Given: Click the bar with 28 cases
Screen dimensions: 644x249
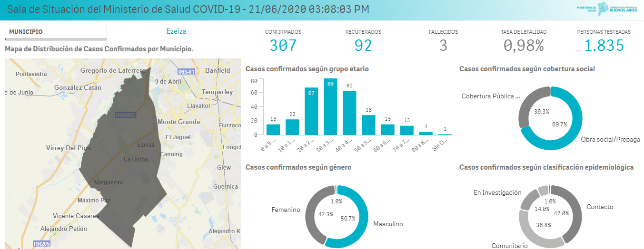Looking at the screenshot, I should [x=368, y=125].
